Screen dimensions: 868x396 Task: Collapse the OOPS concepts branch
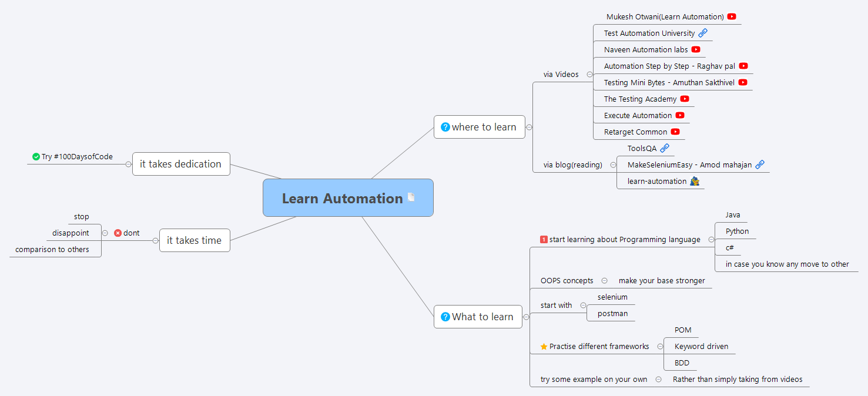point(605,280)
